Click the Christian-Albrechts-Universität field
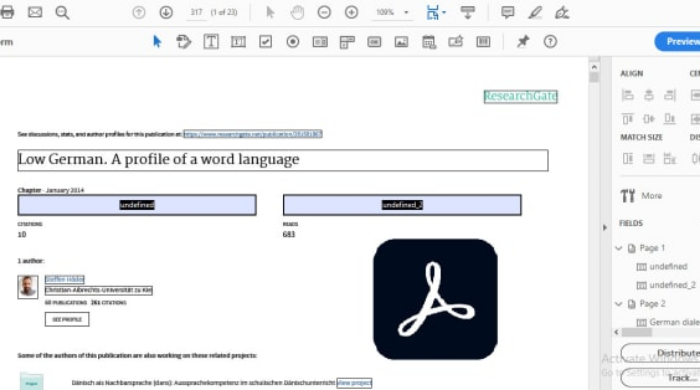Image resolution: width=700 pixels, height=390 pixels. coord(99,290)
